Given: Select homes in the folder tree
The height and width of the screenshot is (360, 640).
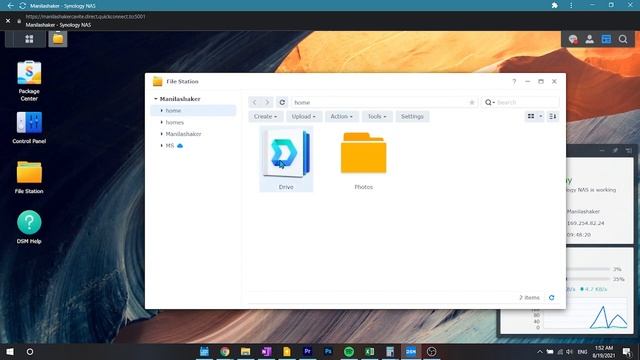Looking at the screenshot, I should click(175, 122).
